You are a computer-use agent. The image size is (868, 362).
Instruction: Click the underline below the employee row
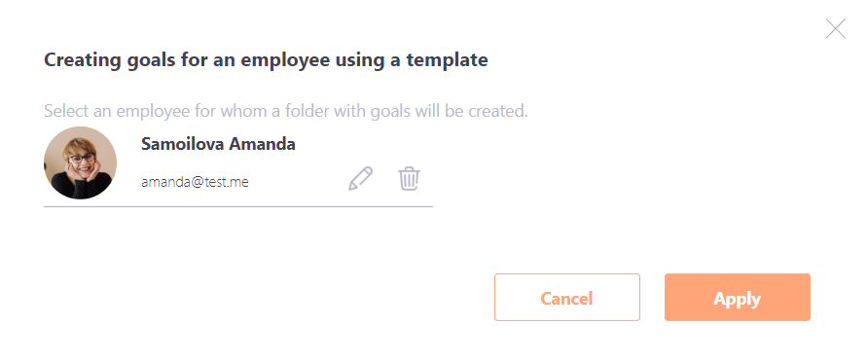(x=238, y=206)
